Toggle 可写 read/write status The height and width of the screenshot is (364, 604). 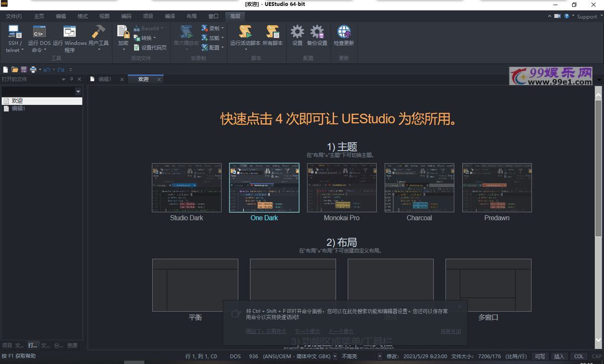point(540,356)
